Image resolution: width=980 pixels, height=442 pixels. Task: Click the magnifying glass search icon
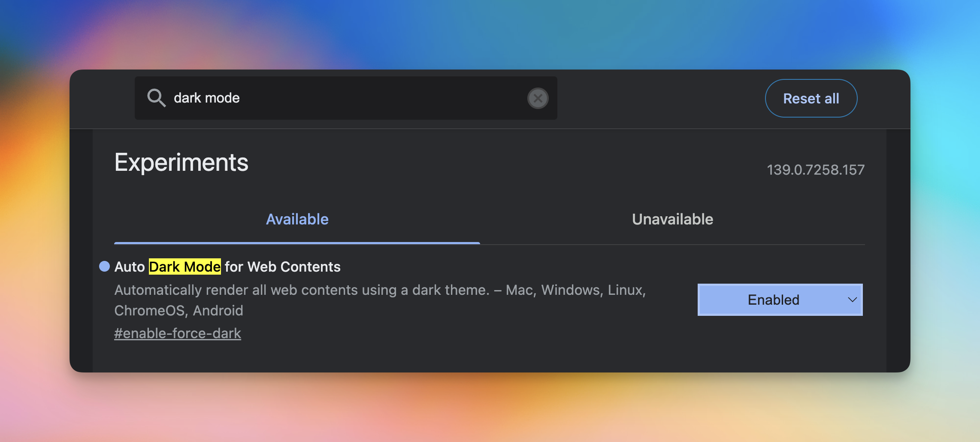click(156, 98)
